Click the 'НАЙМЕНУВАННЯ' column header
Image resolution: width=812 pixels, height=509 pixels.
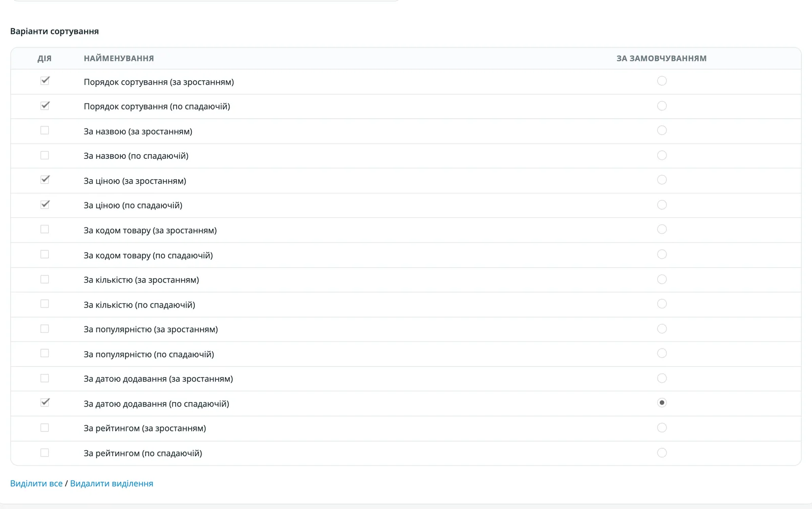(x=119, y=58)
